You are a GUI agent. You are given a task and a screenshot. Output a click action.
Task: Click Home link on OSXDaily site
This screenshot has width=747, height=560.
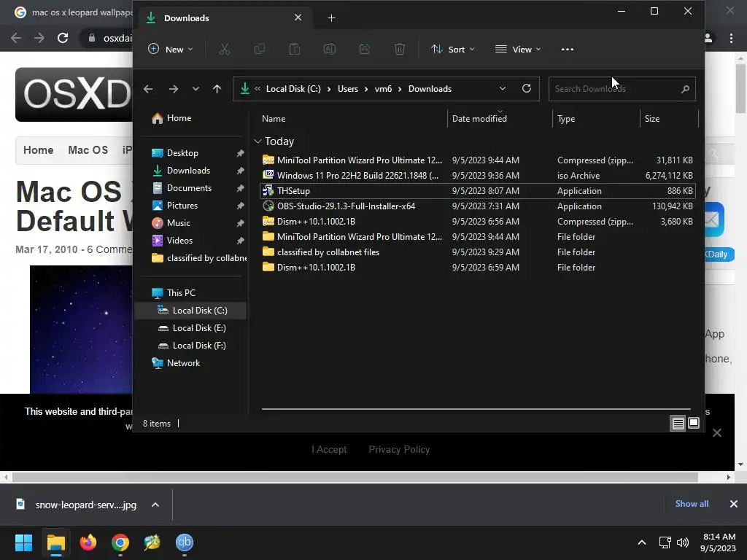38,150
